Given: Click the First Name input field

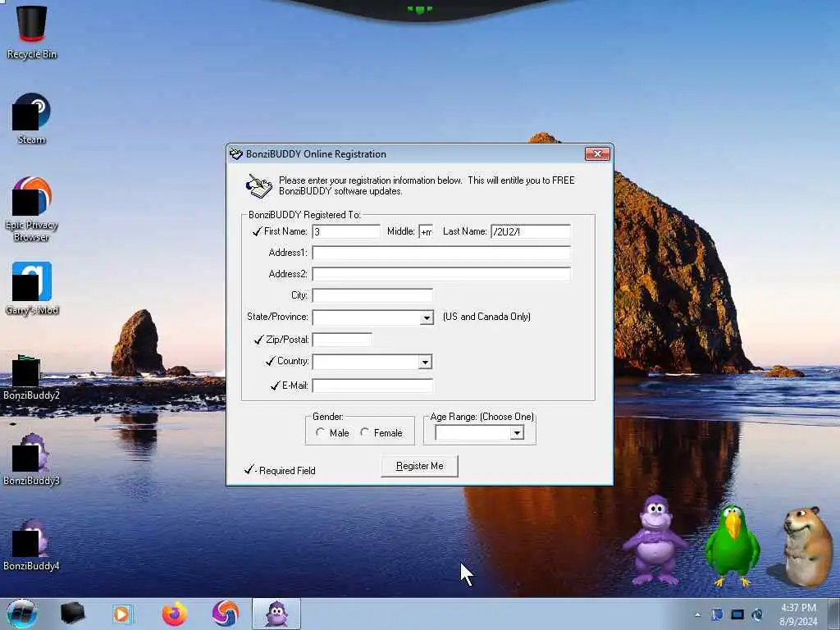Looking at the screenshot, I should pyautogui.click(x=346, y=231).
